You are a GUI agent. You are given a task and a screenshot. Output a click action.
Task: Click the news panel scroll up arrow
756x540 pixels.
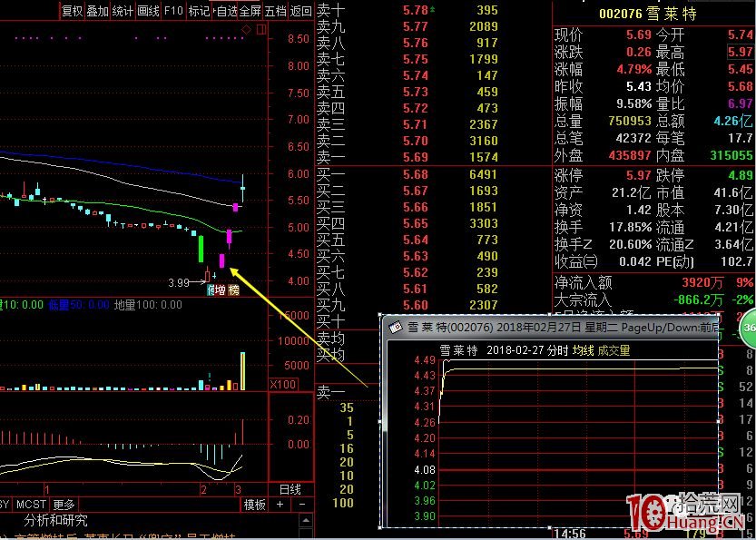[x=306, y=521]
